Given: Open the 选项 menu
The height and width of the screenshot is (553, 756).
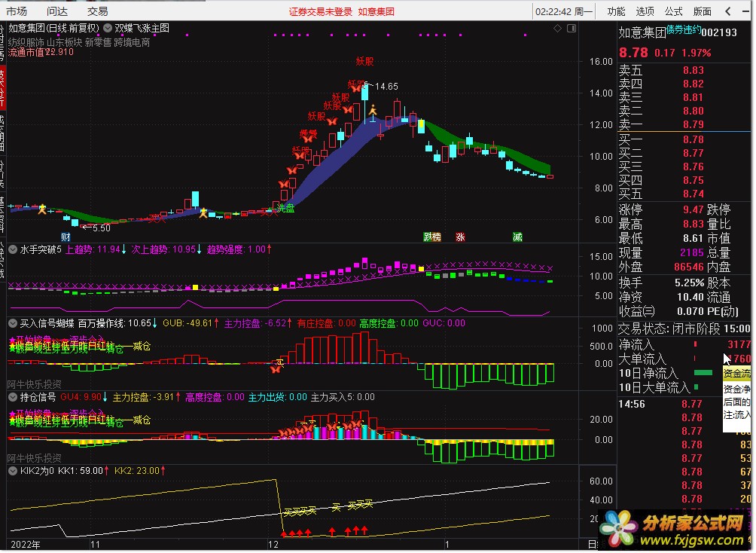Looking at the screenshot, I should click(x=645, y=11).
